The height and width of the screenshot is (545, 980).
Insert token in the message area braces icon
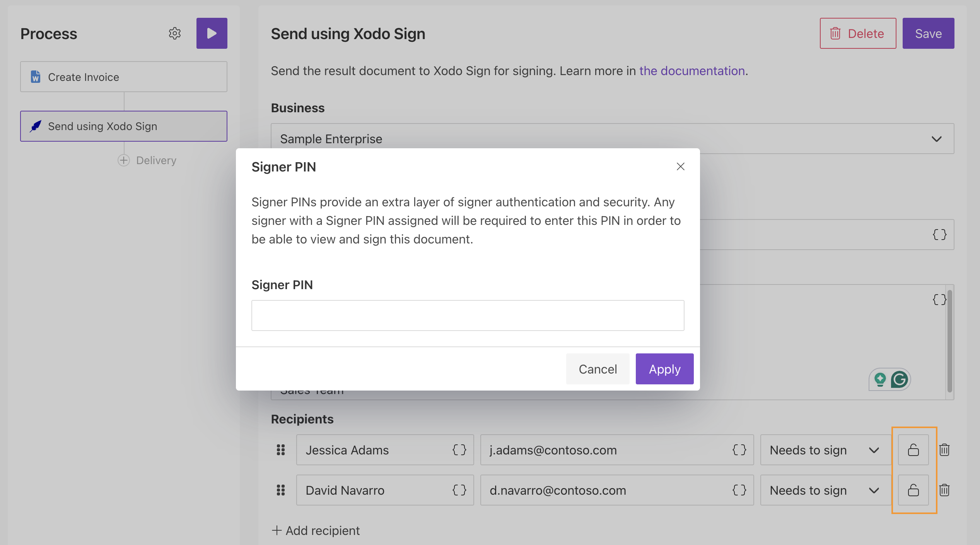coord(939,300)
